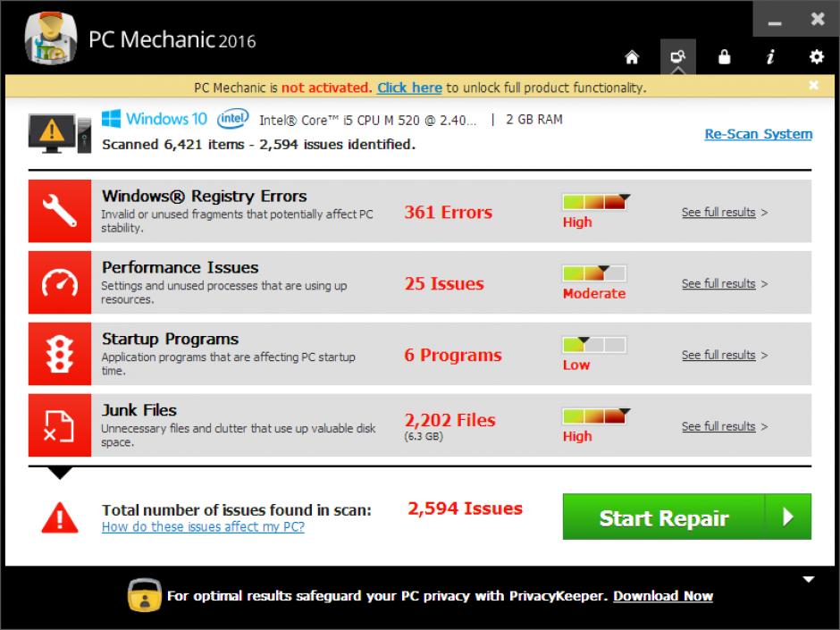Click the traffic light Startup Programs icon
This screenshot has width=840, height=630.
tap(60, 354)
